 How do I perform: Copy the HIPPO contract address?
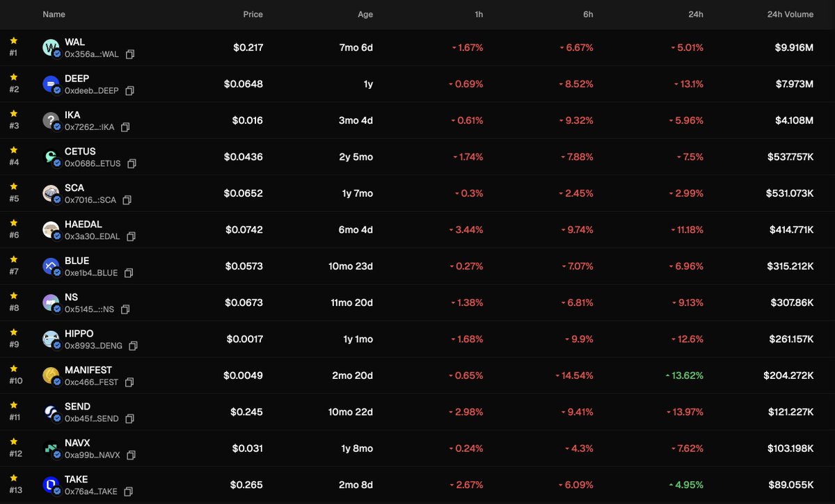tap(132, 346)
